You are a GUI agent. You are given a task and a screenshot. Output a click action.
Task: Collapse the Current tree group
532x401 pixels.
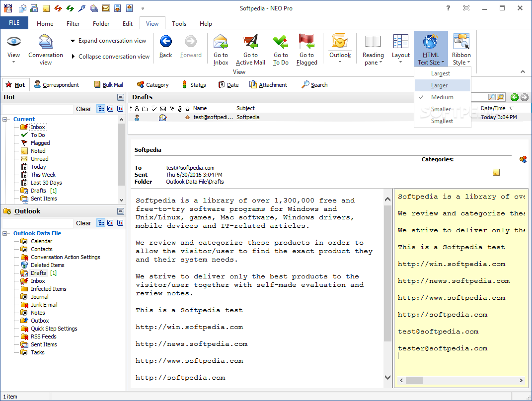pos(5,119)
